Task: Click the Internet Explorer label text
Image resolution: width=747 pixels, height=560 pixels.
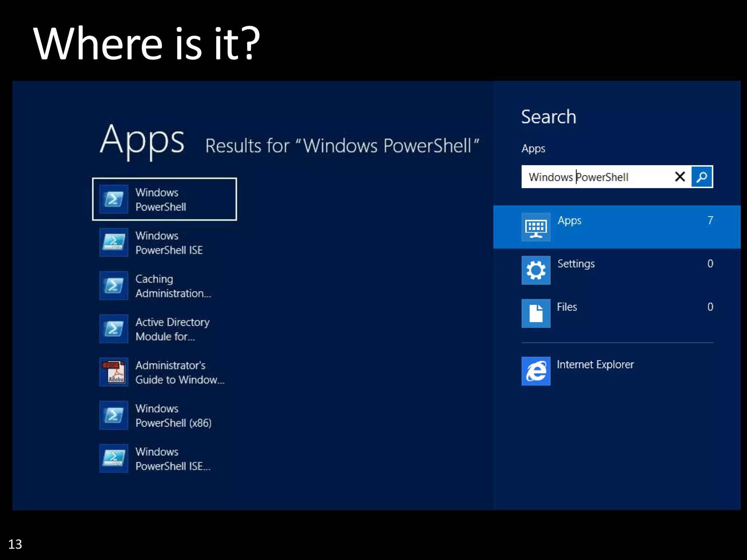Action: pyautogui.click(x=595, y=365)
